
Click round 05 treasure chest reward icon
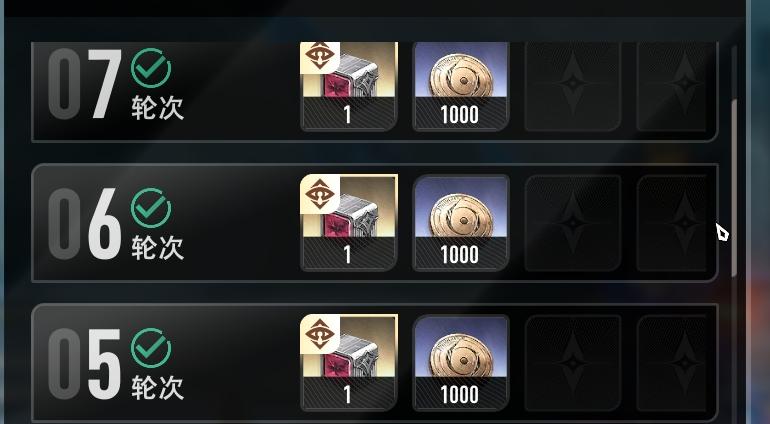(349, 363)
